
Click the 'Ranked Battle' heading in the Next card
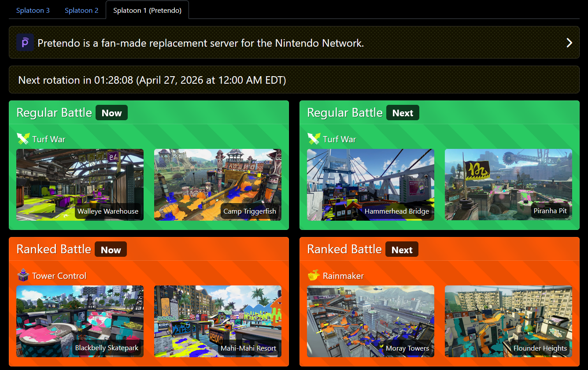344,249
